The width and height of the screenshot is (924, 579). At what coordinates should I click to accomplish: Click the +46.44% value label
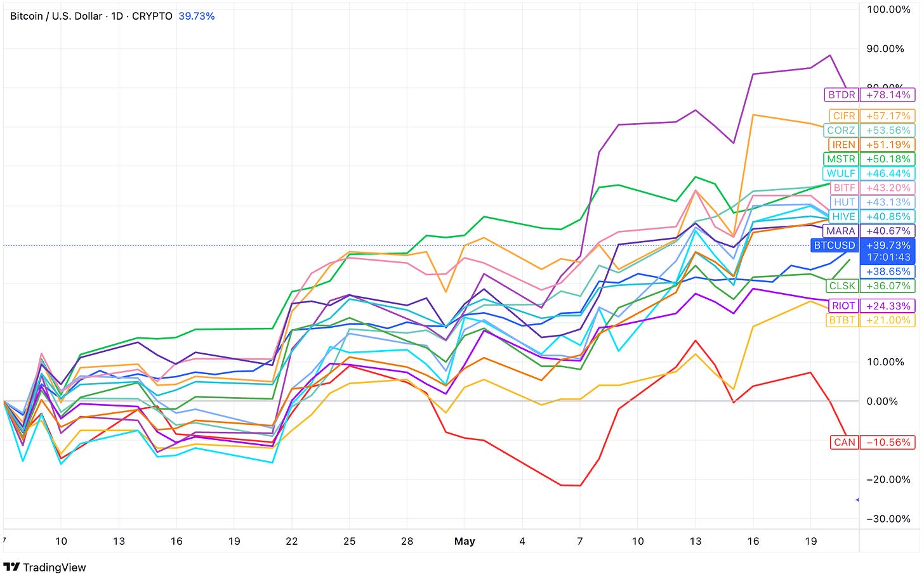[888, 173]
